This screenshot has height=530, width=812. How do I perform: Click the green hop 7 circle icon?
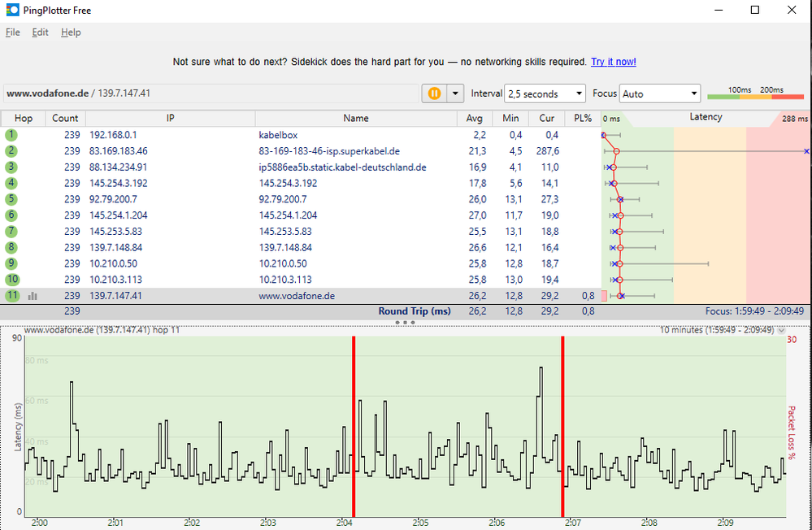[11, 231]
